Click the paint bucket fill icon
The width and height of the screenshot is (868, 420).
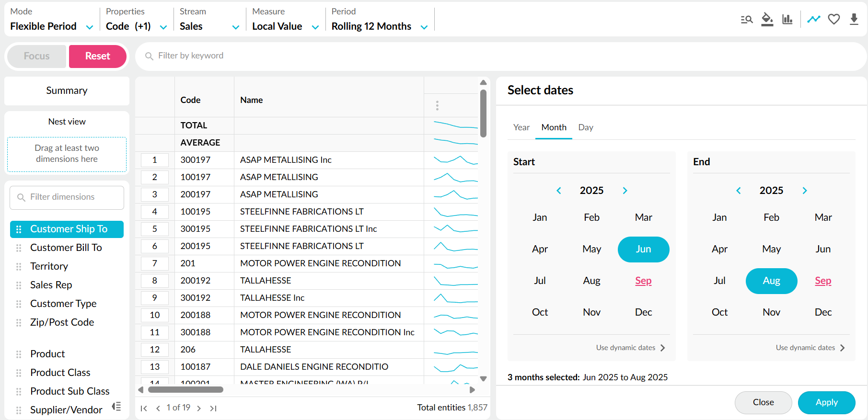(767, 20)
